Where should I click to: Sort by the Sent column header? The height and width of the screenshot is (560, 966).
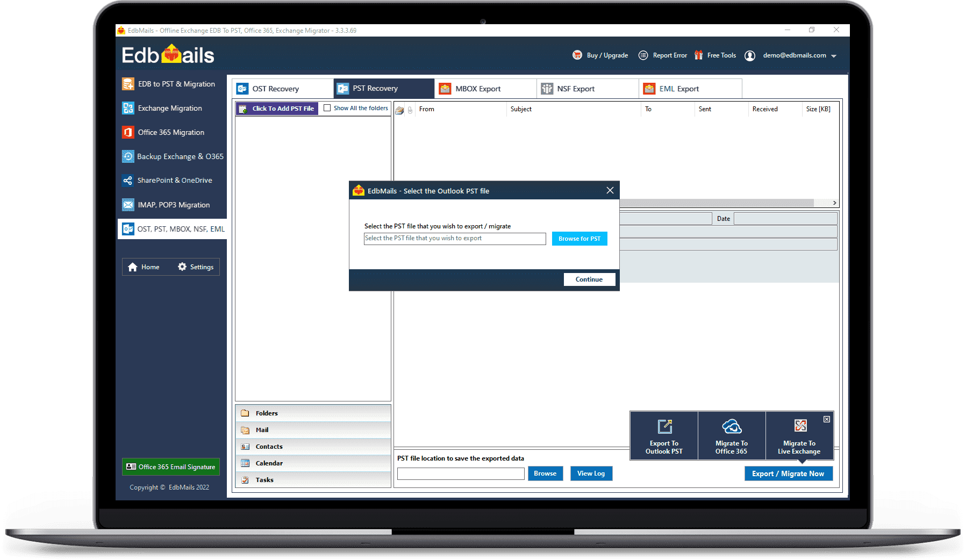point(721,109)
